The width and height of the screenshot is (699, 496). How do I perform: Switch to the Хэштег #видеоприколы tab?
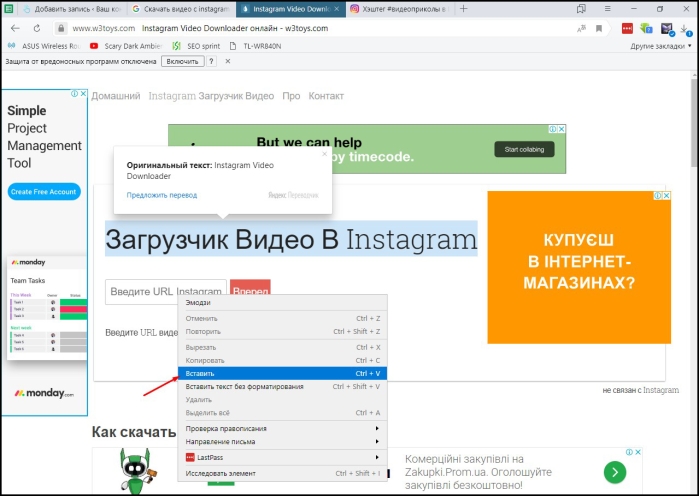point(399,9)
